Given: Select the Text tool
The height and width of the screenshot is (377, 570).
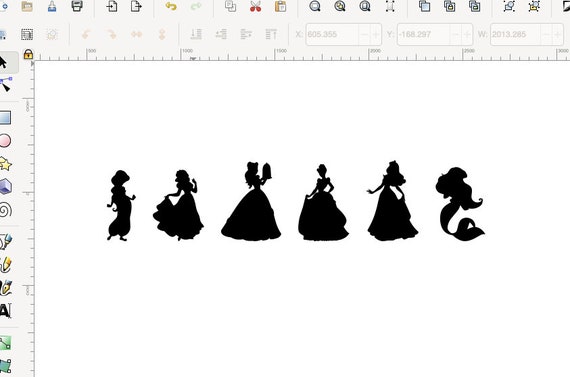Looking at the screenshot, I should click(x=5, y=311).
